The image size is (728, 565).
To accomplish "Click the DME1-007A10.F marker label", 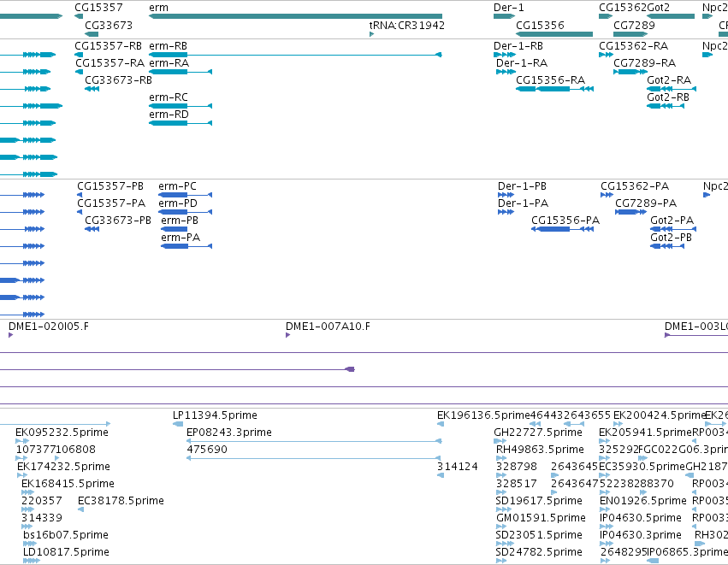I will point(328,327).
